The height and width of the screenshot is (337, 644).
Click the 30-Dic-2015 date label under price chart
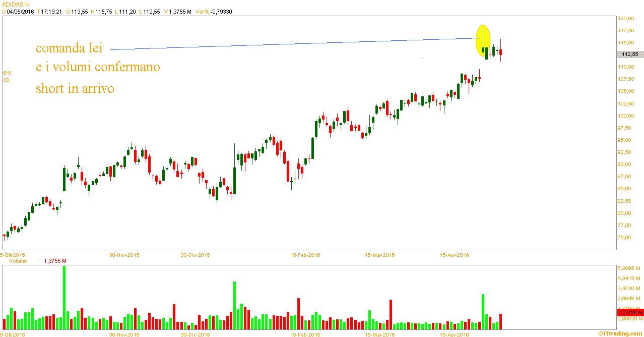(x=195, y=255)
